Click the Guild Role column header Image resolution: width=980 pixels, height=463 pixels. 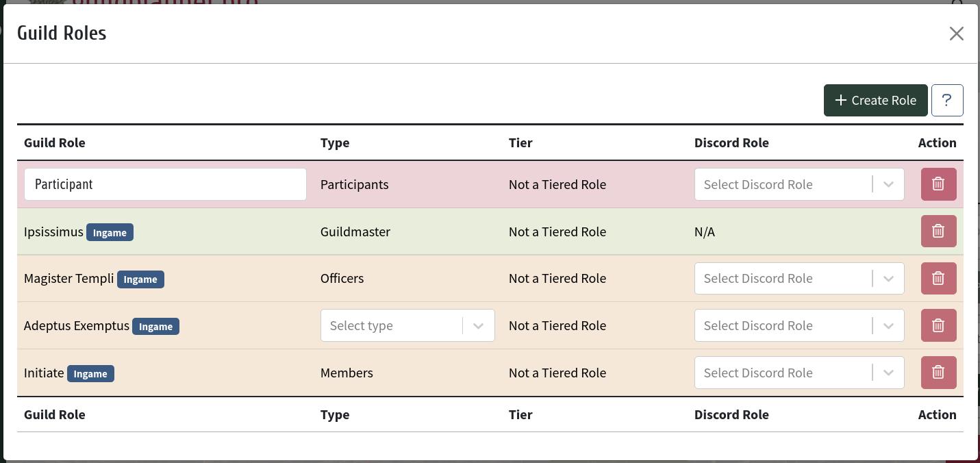tap(55, 142)
